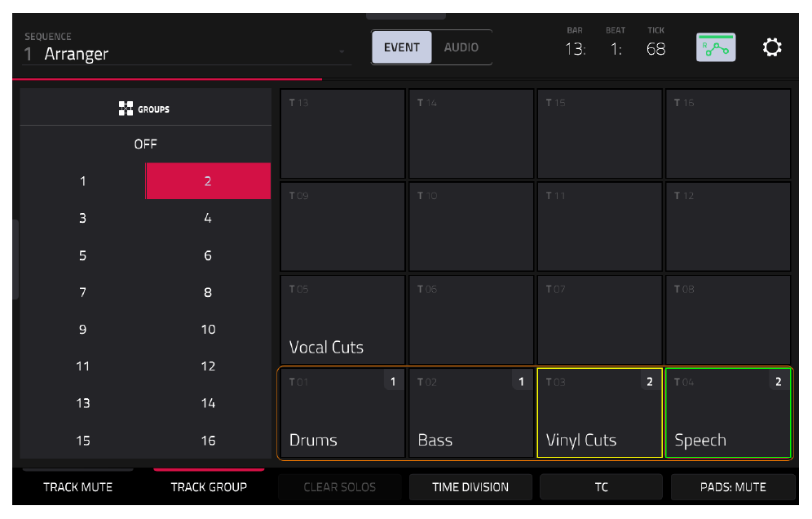Screen dimensions: 812x519
Task: Open the TRACK MUTE tab
Action: click(x=77, y=487)
